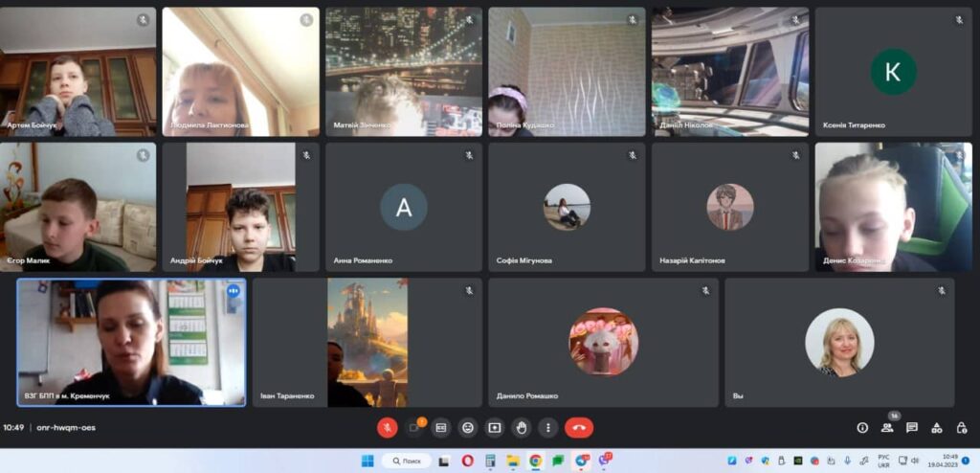The image size is (980, 473).
Task: Select the ВЗГ БПП в м. Кременчук video tile
Action: click(131, 342)
